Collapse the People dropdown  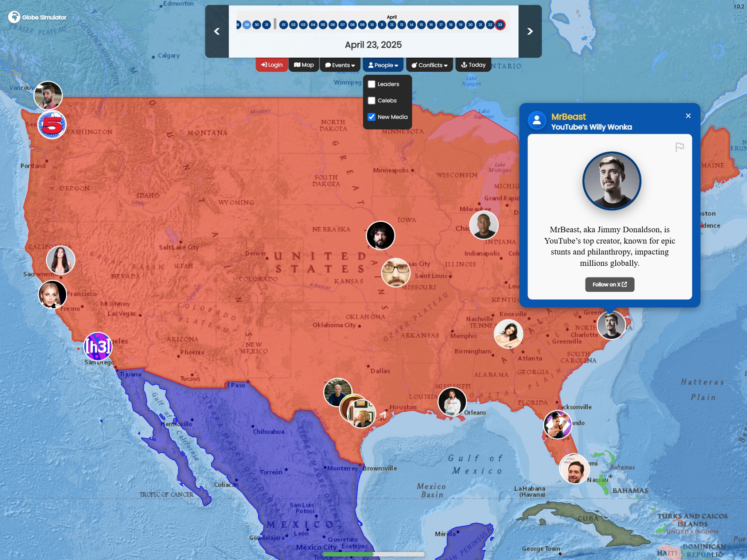click(x=383, y=65)
